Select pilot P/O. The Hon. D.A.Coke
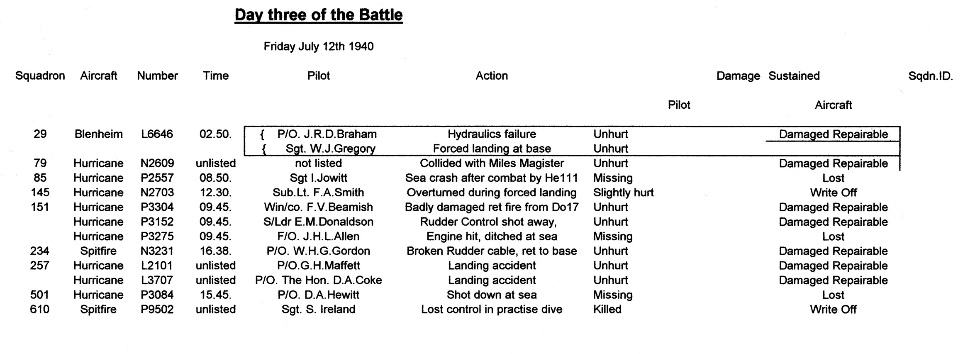The height and width of the screenshot is (354, 980). point(318,280)
